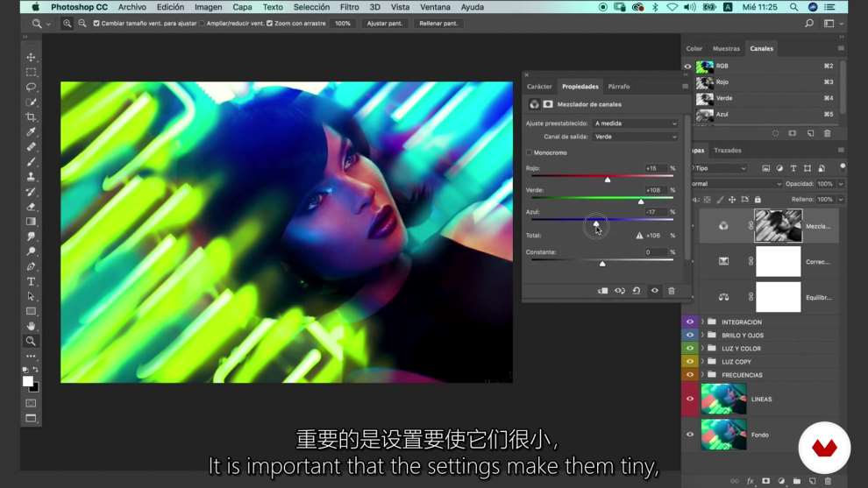The height and width of the screenshot is (488, 868).
Task: Hide the BRILLO Y OJOS group
Action: click(x=690, y=335)
